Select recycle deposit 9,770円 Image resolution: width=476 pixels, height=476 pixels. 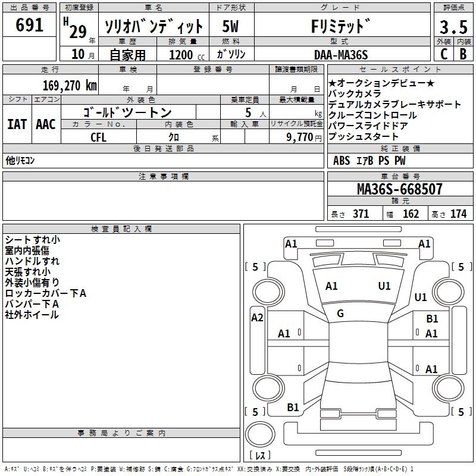click(x=304, y=137)
